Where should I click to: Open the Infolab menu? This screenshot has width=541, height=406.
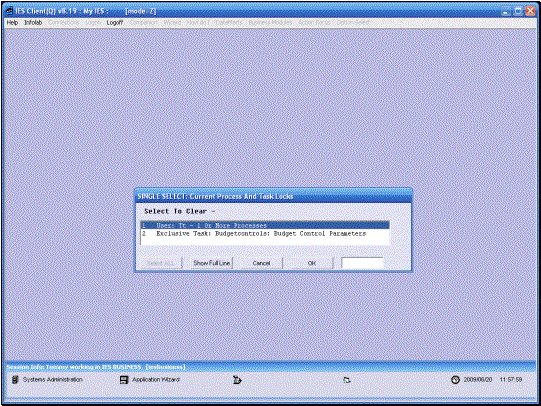(x=33, y=22)
